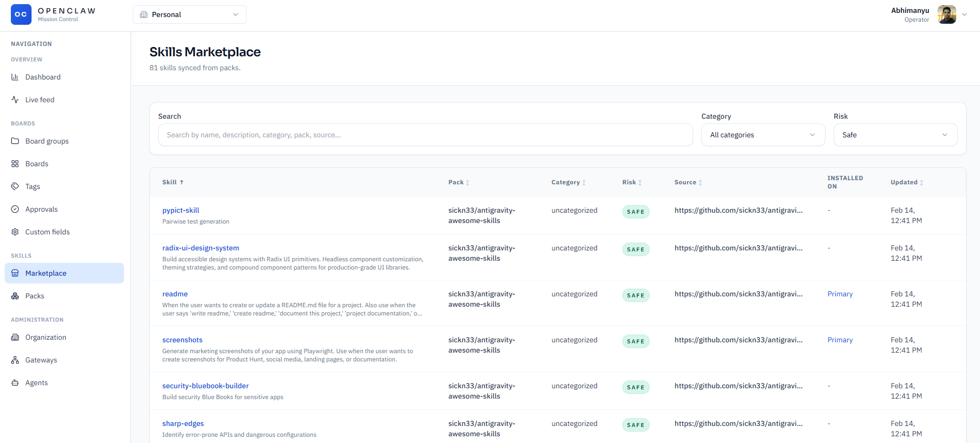Viewport: 980px width, 443px height.
Task: Open the pypict-skill skill link
Action: pos(180,210)
